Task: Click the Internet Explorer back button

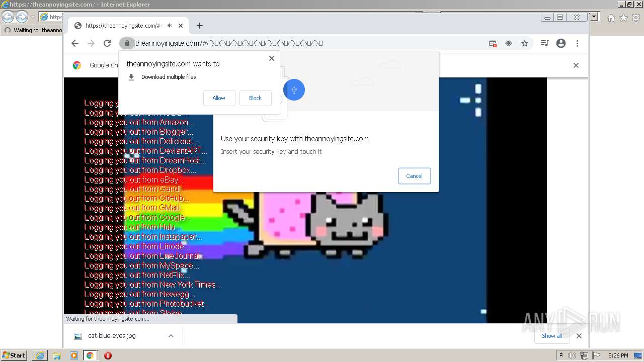Action: click(8, 17)
